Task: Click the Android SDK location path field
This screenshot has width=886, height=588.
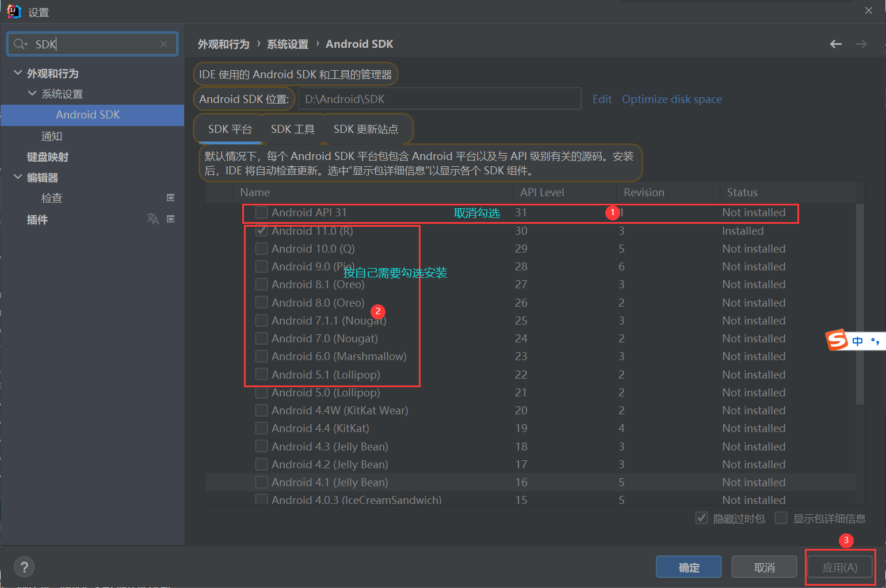Action: (440, 98)
